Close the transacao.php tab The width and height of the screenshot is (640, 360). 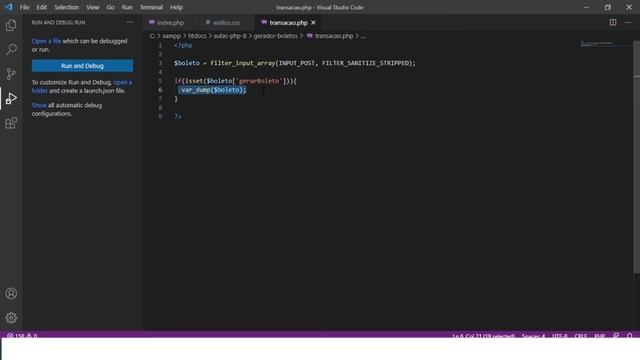[313, 23]
